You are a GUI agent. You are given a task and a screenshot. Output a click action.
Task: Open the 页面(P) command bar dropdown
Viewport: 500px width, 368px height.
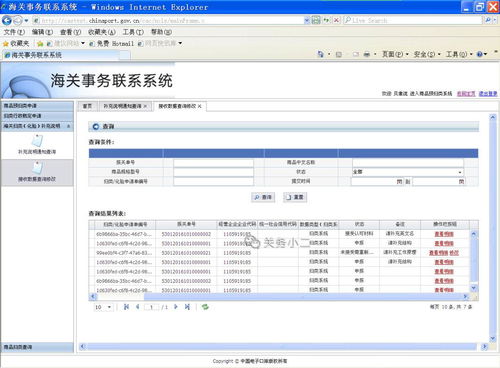395,54
